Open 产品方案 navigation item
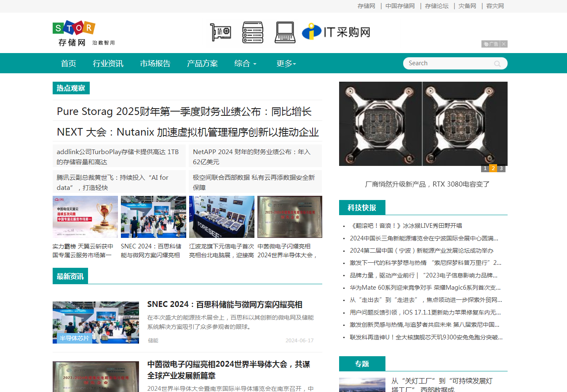Image resolution: width=567 pixels, height=392 pixels. pyautogui.click(x=202, y=63)
